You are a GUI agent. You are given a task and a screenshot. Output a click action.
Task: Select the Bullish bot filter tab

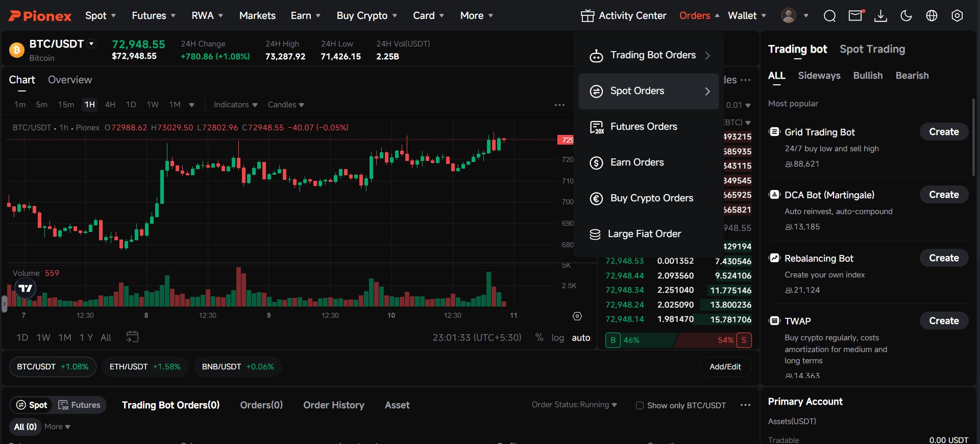coord(868,76)
